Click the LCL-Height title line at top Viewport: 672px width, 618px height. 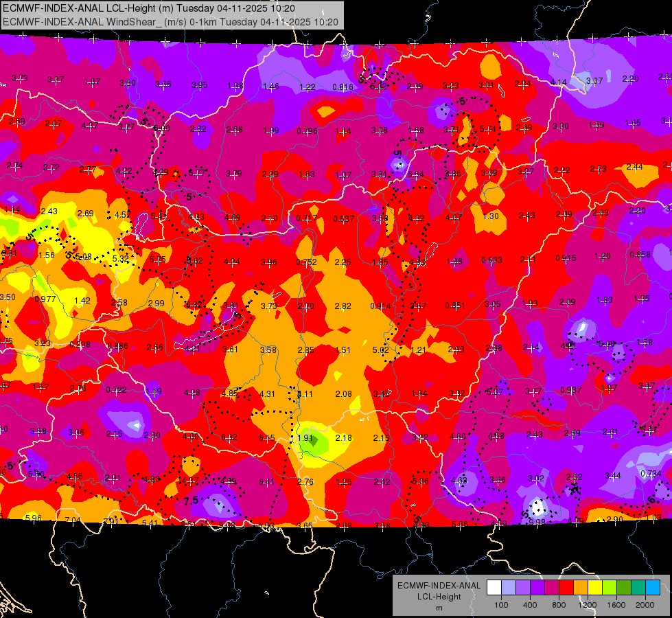tap(149, 8)
